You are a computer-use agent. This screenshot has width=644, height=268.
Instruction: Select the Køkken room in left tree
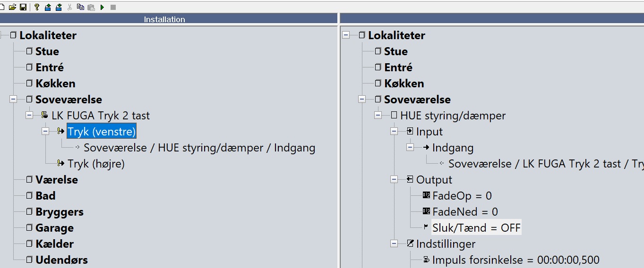point(55,84)
